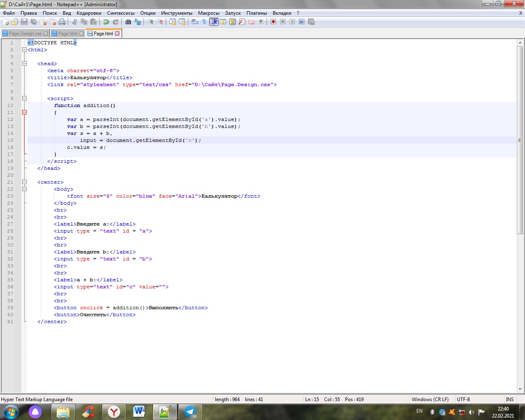Cut selection with the scissors icon
The width and height of the screenshot is (525, 420).
[x=75, y=22]
